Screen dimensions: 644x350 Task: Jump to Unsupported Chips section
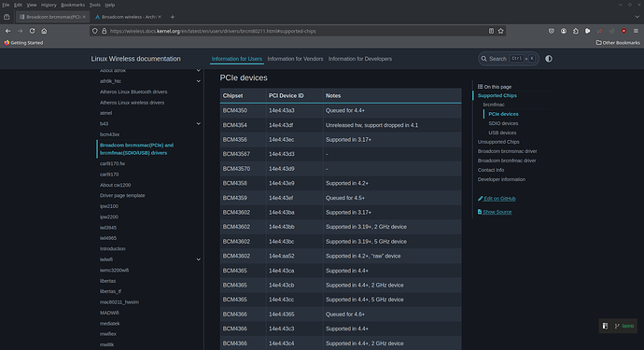[498, 142]
